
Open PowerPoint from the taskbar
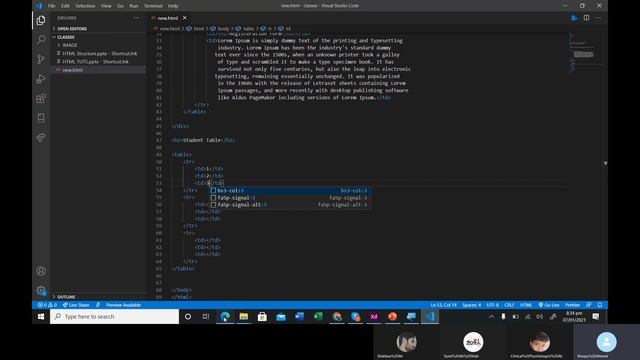coord(392,316)
